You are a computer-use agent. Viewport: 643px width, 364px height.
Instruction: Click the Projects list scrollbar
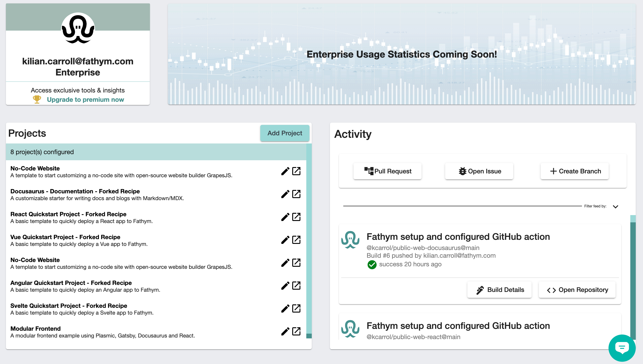309,241
